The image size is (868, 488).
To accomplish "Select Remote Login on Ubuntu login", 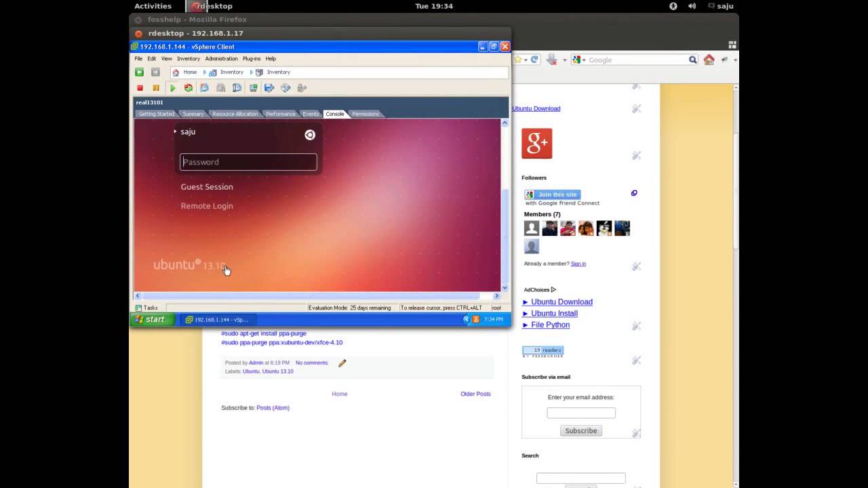I will point(207,206).
